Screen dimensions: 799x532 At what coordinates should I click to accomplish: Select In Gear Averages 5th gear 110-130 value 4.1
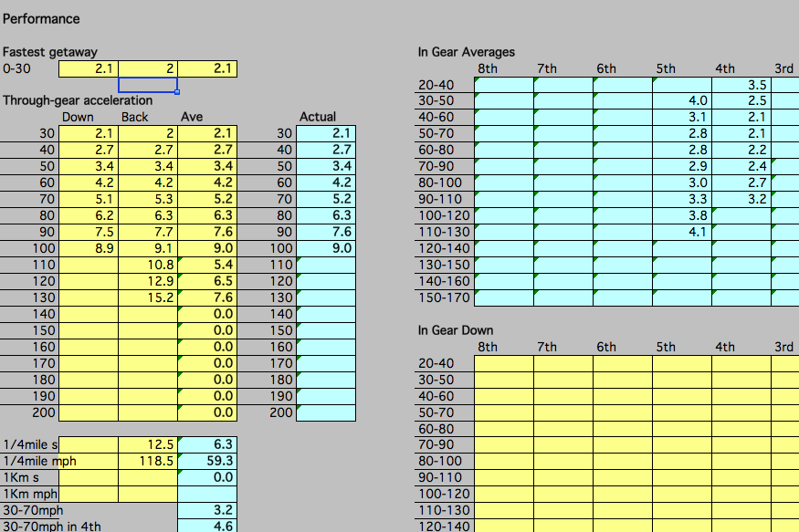(x=682, y=232)
